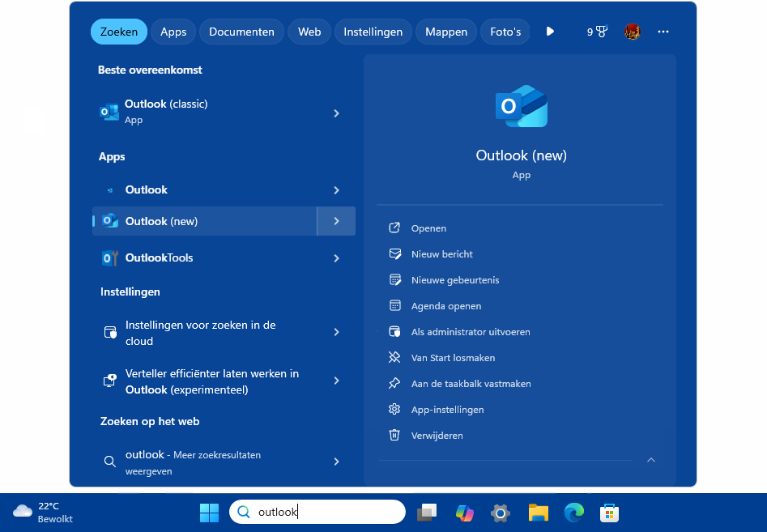The image size is (767, 532).
Task: Select Outlook (new) in the results list
Action: pyautogui.click(x=204, y=221)
